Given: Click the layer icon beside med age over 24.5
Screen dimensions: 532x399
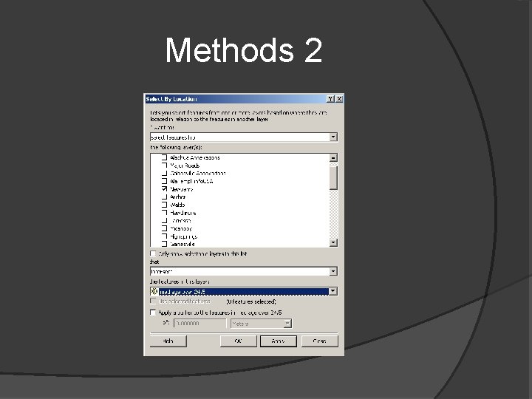Looking at the screenshot, I should tap(154, 291).
